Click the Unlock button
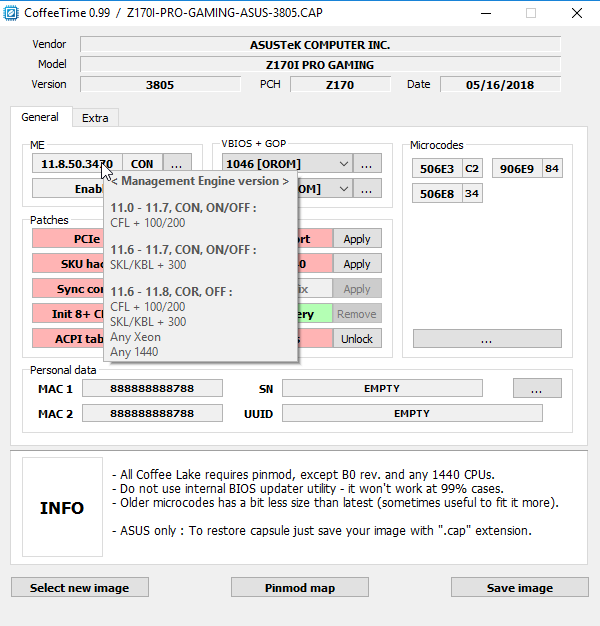The width and height of the screenshot is (600, 626). tap(357, 339)
